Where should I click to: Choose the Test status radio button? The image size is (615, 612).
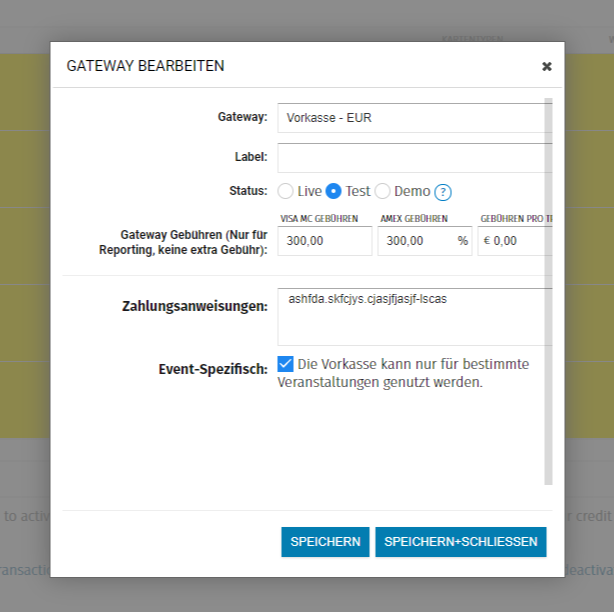[334, 191]
